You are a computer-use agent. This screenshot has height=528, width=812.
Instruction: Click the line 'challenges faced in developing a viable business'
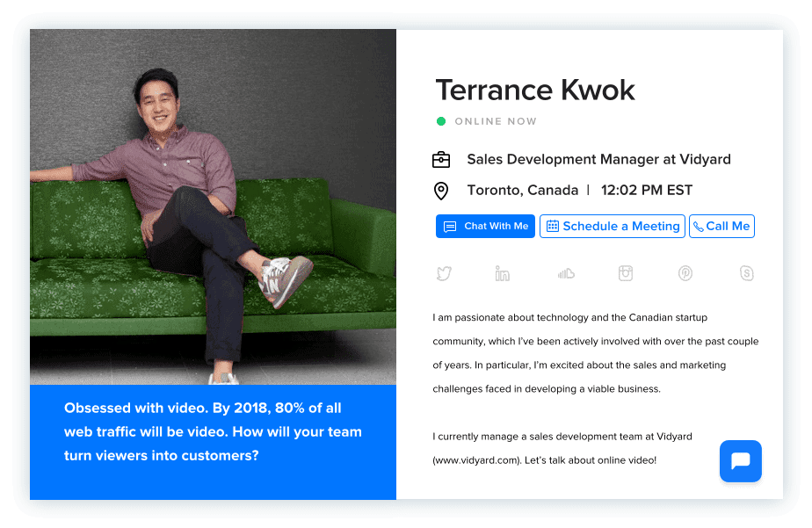tap(547, 389)
